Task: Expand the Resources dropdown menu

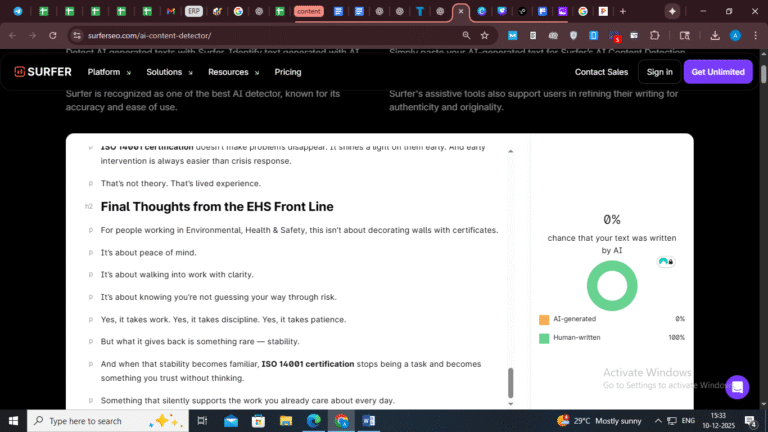Action: pos(233,72)
